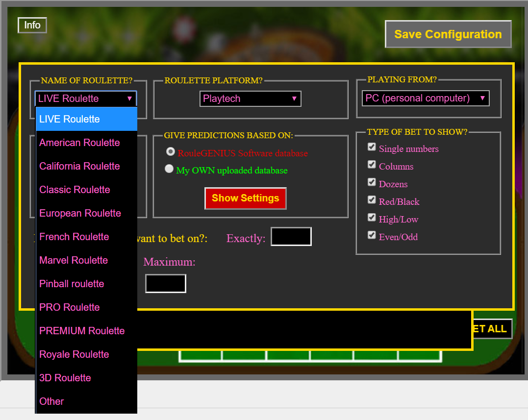
Task: Choose PREMIUM Roulette option
Action: click(87, 331)
